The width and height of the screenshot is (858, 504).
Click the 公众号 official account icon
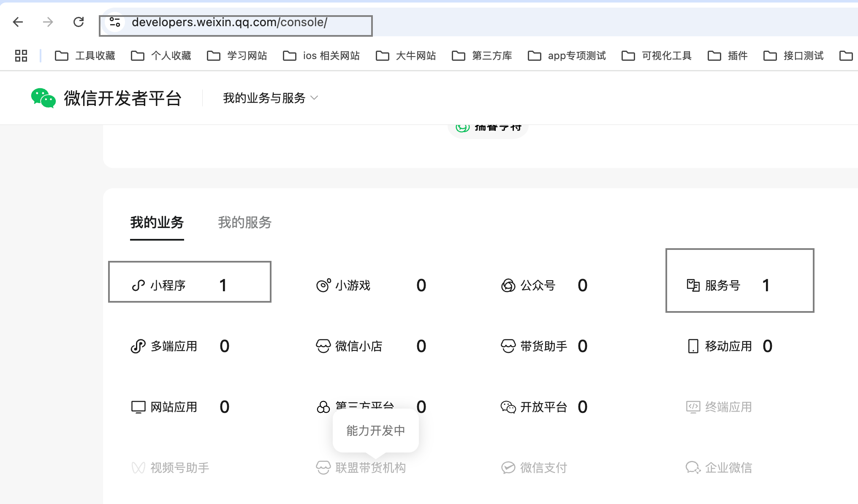pyautogui.click(x=508, y=286)
